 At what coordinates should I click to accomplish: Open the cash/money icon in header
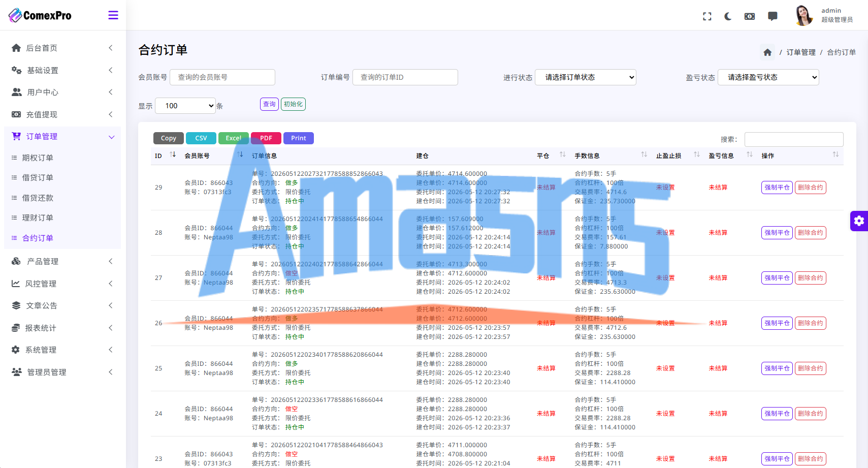(x=750, y=16)
